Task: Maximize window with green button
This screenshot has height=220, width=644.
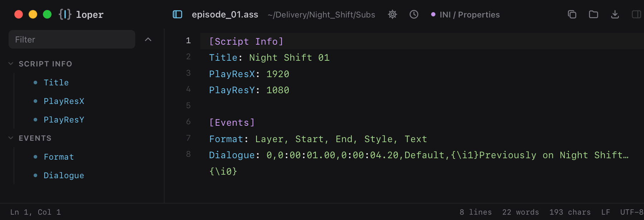Action: tap(47, 14)
